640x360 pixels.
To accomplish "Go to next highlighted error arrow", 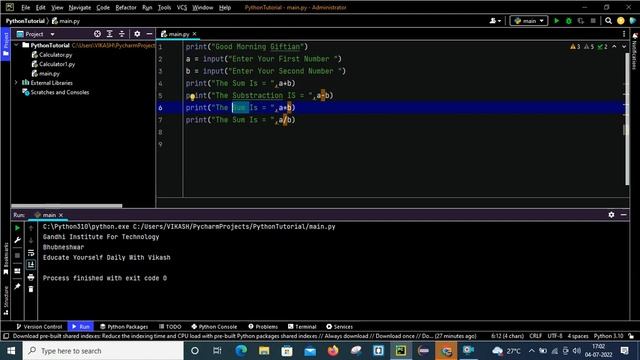I will (624, 47).
